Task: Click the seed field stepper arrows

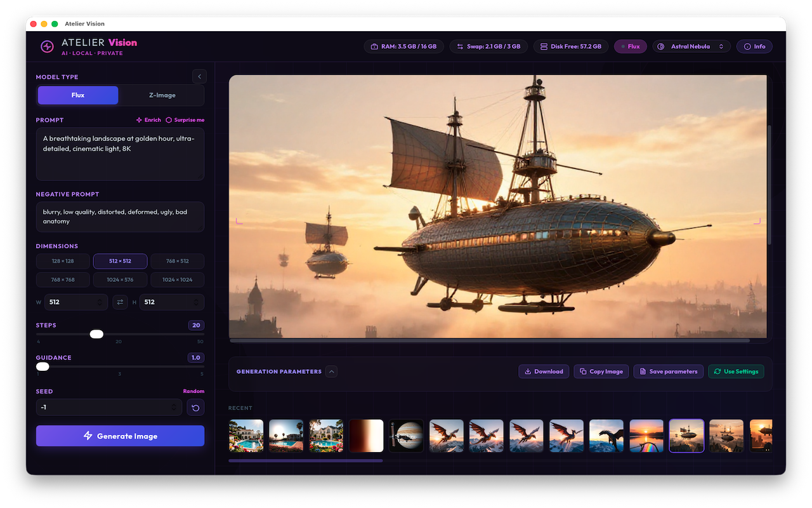Action: pyautogui.click(x=174, y=408)
